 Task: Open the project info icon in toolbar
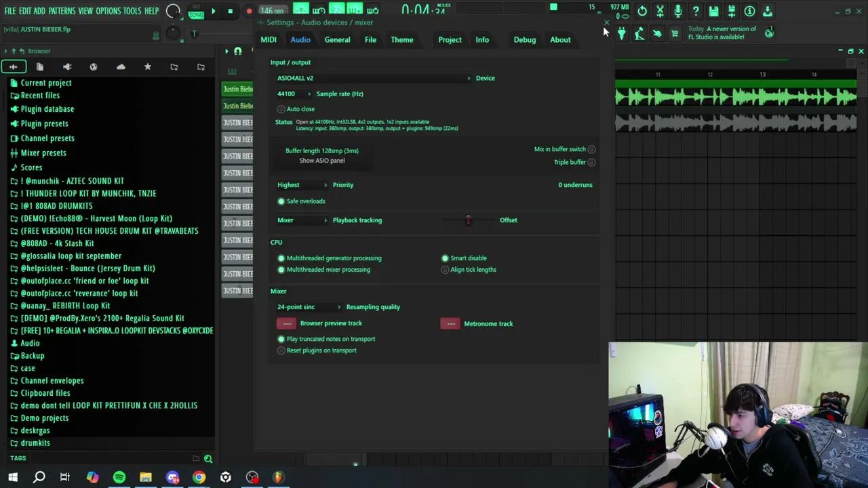pyautogui.click(x=749, y=11)
